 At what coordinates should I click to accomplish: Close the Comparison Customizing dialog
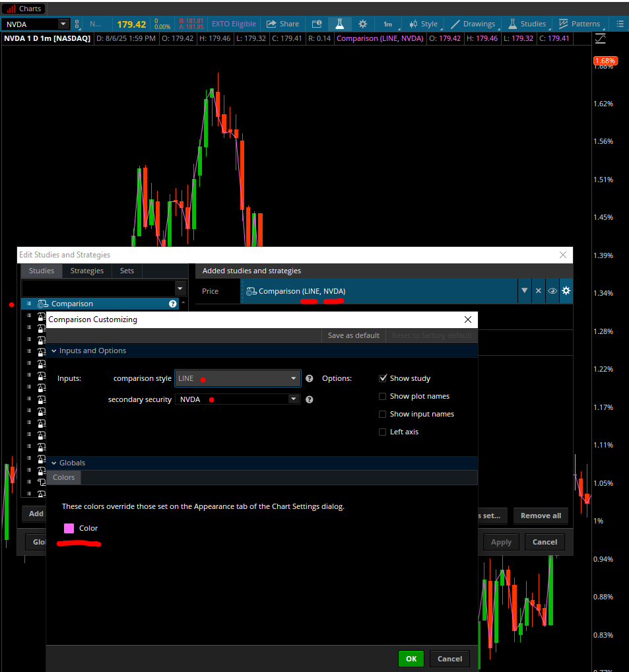(468, 319)
